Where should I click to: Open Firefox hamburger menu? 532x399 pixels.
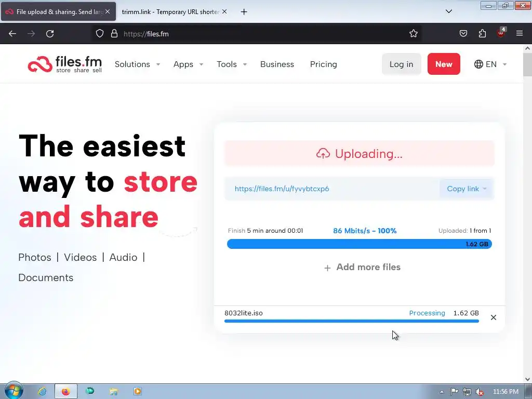tap(520, 33)
